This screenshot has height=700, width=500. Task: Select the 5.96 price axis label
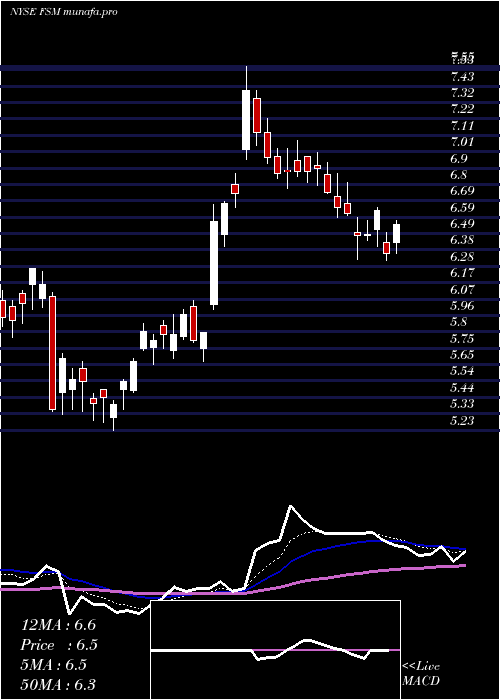click(x=462, y=306)
